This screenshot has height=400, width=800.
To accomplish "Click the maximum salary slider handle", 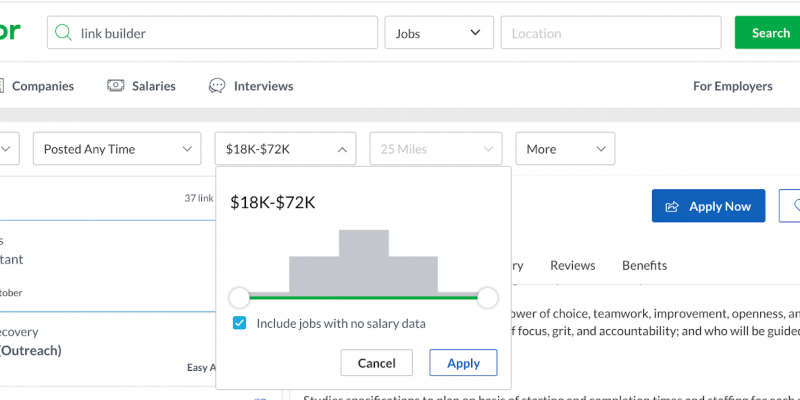I will 487,297.
